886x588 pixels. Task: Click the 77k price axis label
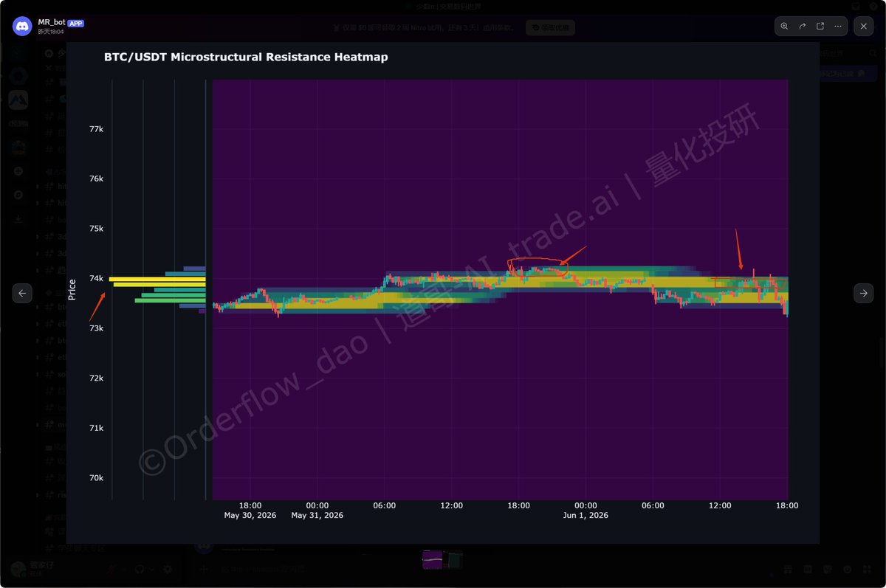coord(96,129)
